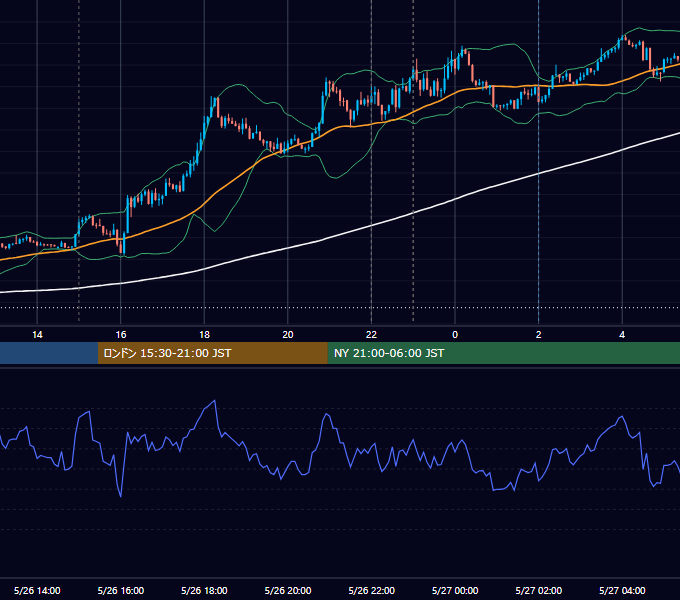
Task: Click the 5/26 22:00 date label
Action: pyautogui.click(x=372, y=590)
